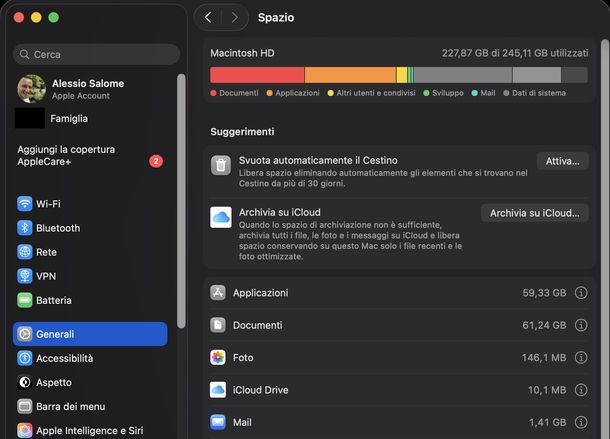Screen dimensions: 610x439
Task: Click the Documenti file icon
Action: click(x=218, y=325)
